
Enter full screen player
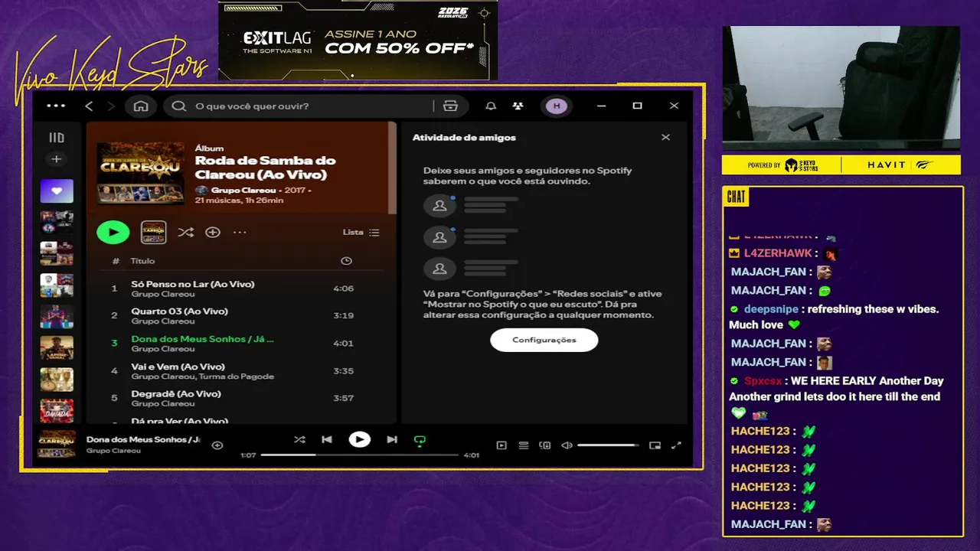676,445
